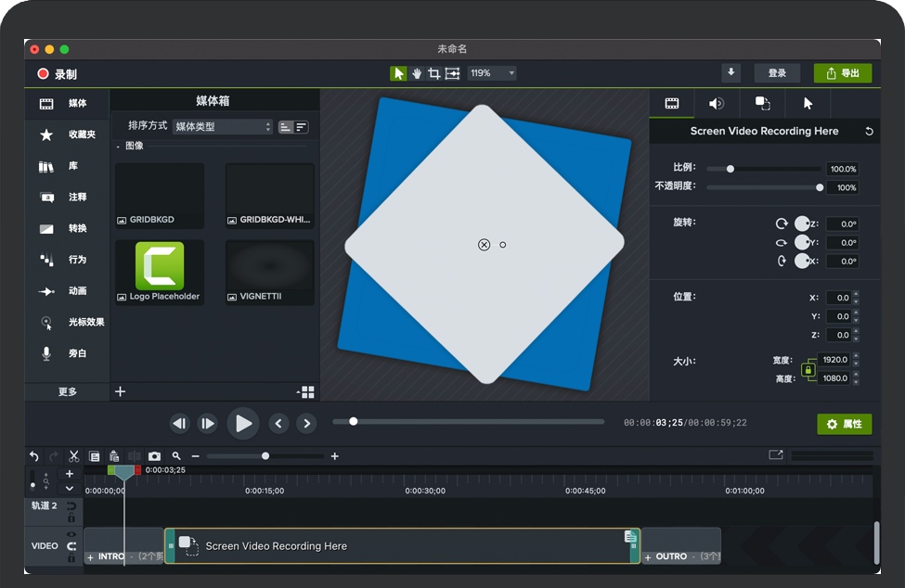Viewport: 905px width, 588px height.
Task: Click the Undo arrow in timeline toolbar
Action: pyautogui.click(x=34, y=456)
